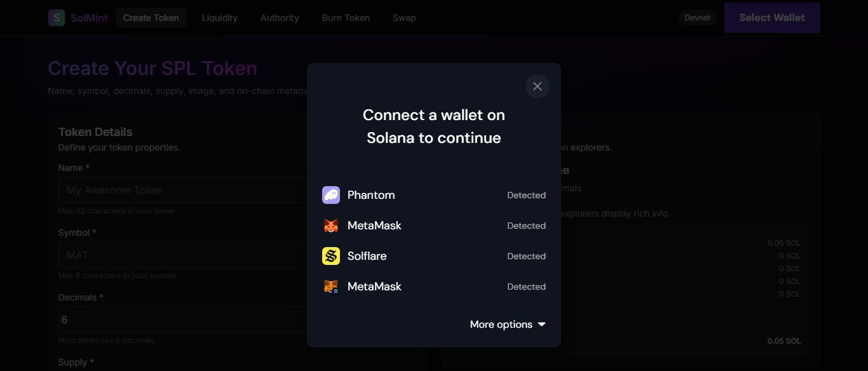This screenshot has height=371, width=868.
Task: Click the Devnet network badge
Action: (697, 18)
